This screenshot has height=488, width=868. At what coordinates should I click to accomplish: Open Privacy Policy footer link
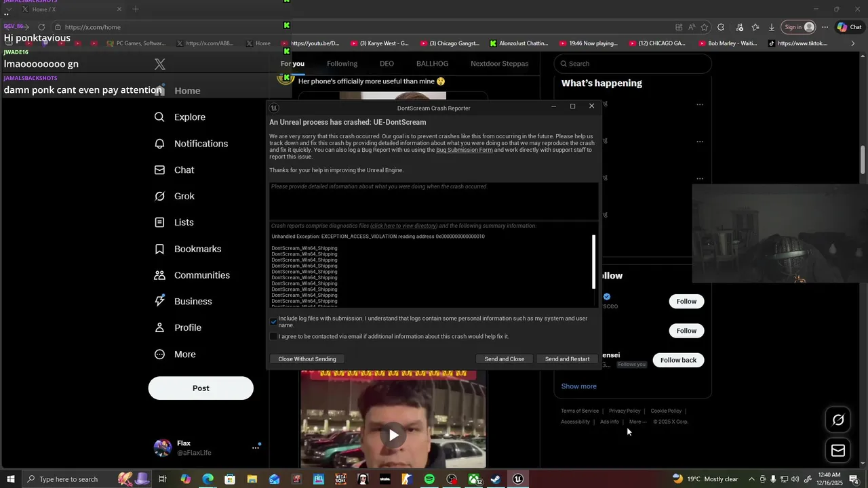625,411
